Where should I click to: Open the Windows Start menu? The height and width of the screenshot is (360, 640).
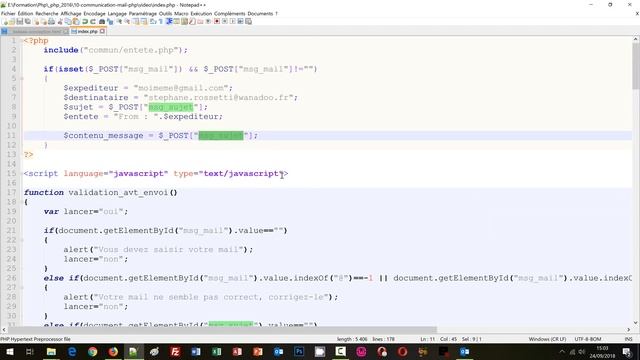coord(9,351)
